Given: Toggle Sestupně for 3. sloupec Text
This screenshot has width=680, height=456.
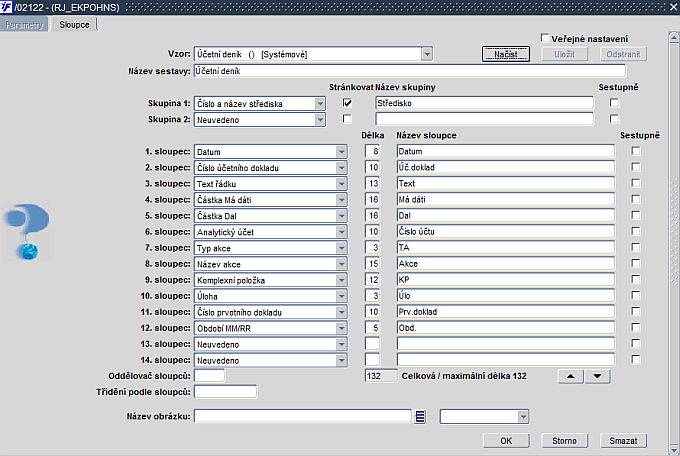Looking at the screenshot, I should click(x=636, y=183).
